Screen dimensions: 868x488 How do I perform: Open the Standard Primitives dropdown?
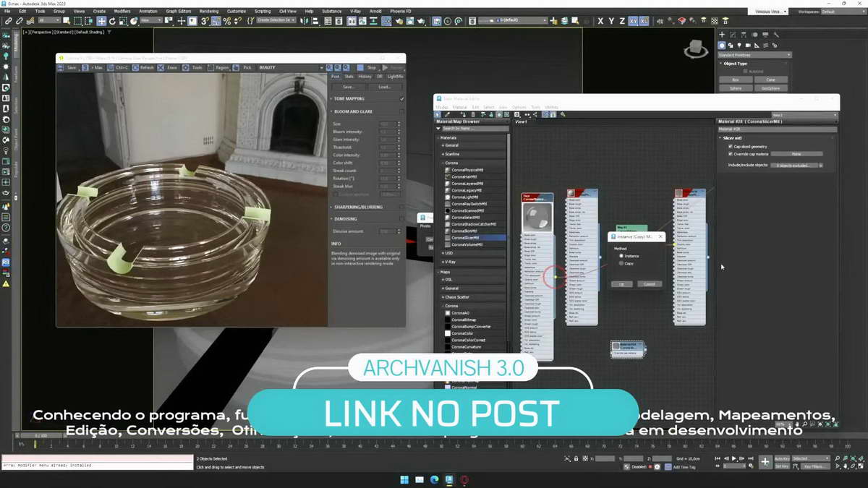tap(754, 55)
